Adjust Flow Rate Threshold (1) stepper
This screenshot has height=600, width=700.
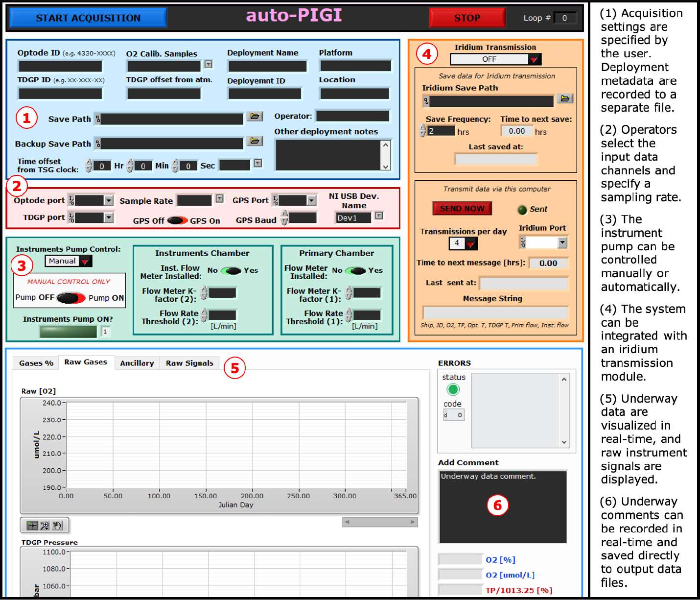(x=349, y=315)
